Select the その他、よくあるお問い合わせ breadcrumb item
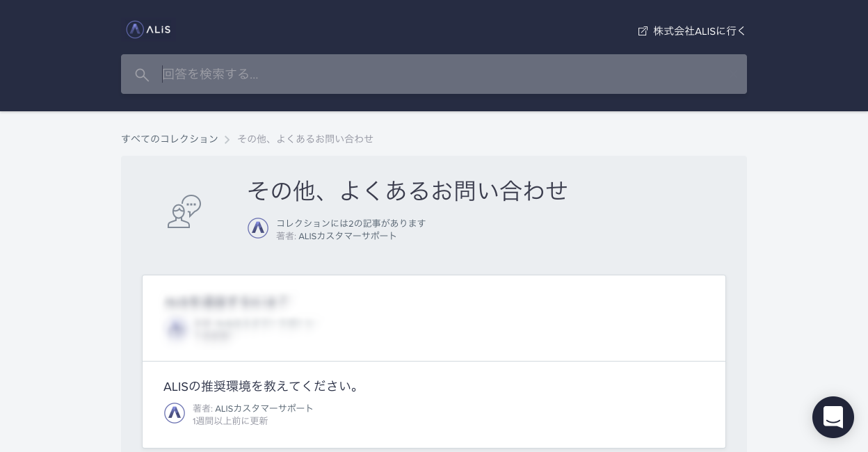Image resolution: width=868 pixels, height=452 pixels. click(x=305, y=139)
